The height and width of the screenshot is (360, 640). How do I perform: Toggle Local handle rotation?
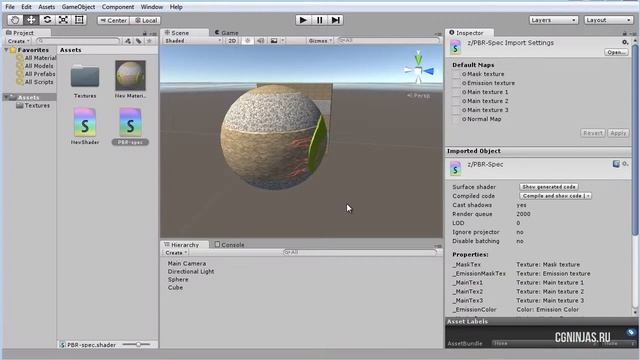point(146,20)
